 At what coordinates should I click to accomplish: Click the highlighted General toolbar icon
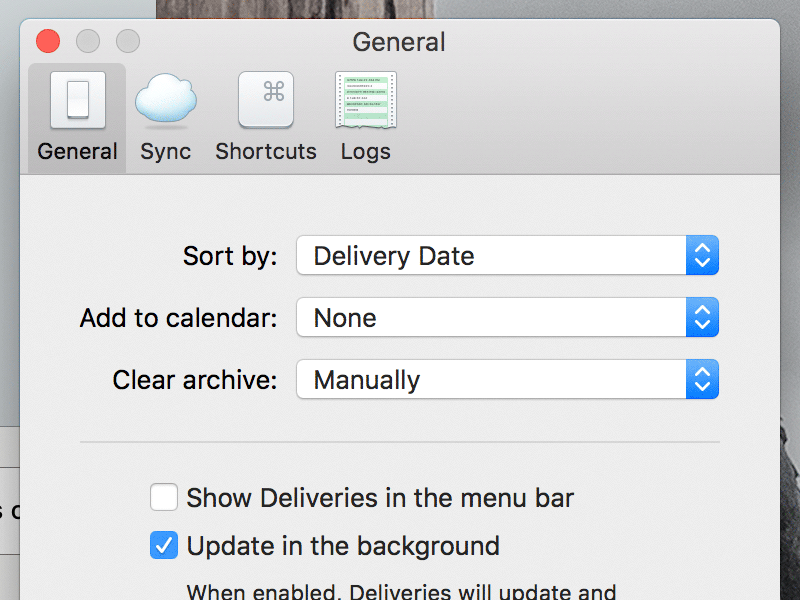pos(77,100)
